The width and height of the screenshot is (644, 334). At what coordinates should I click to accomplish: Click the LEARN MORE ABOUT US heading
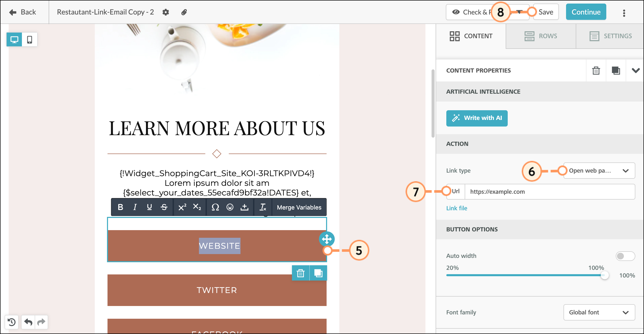tap(217, 128)
